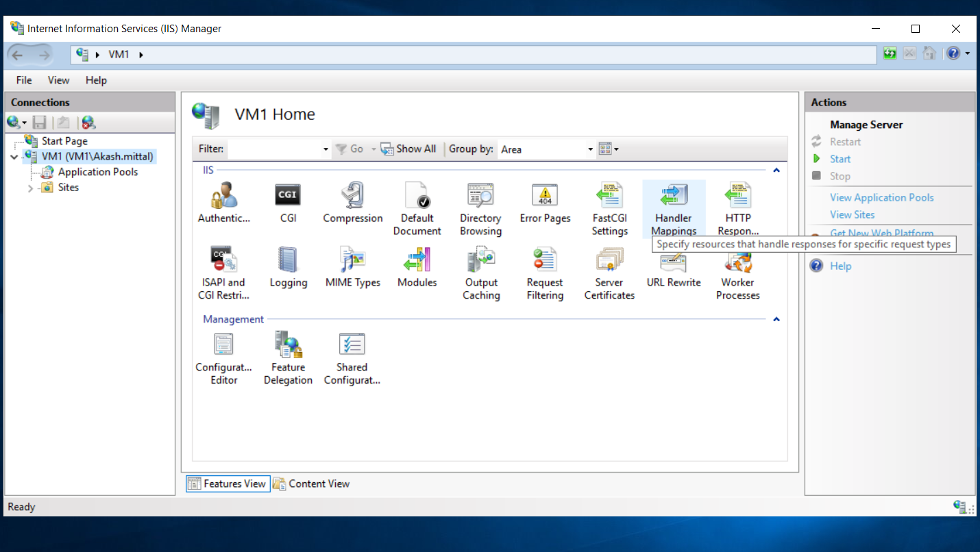Click the Stop action
980x552 pixels.
pos(840,176)
